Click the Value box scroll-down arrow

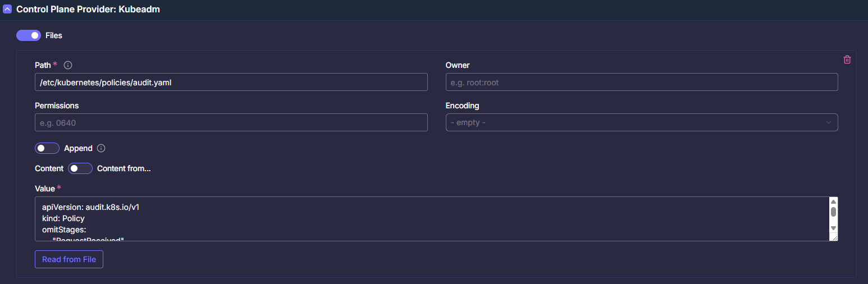click(x=833, y=228)
